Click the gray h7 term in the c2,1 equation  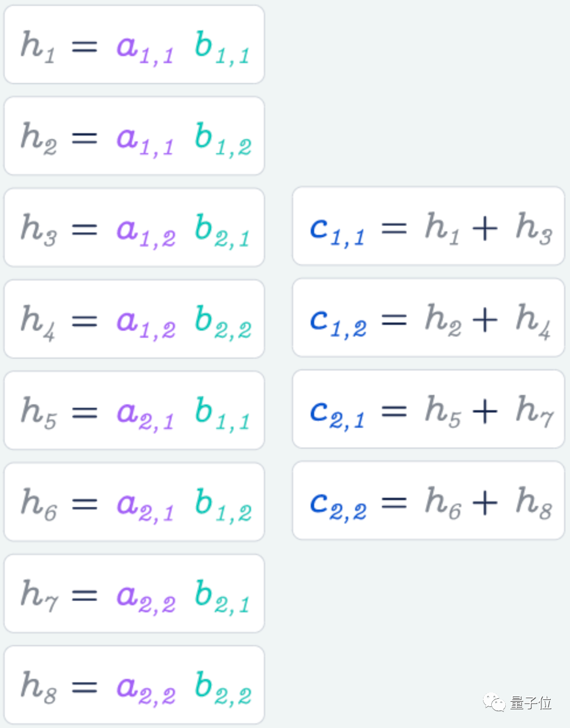pyautogui.click(x=534, y=411)
